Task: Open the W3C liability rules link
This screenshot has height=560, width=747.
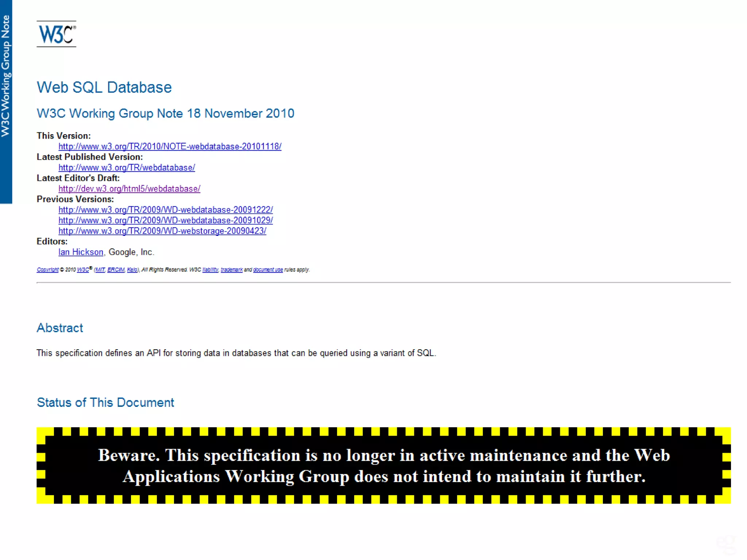Action: click(210, 270)
